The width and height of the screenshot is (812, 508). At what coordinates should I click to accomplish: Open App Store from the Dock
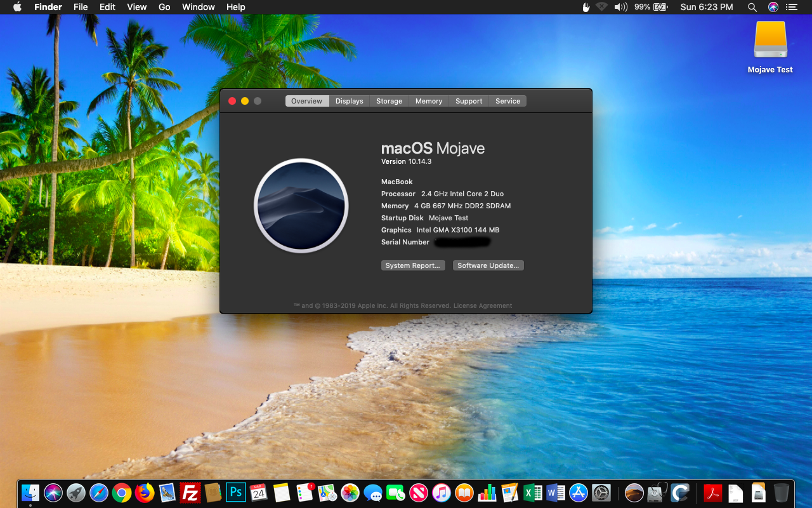click(x=579, y=493)
